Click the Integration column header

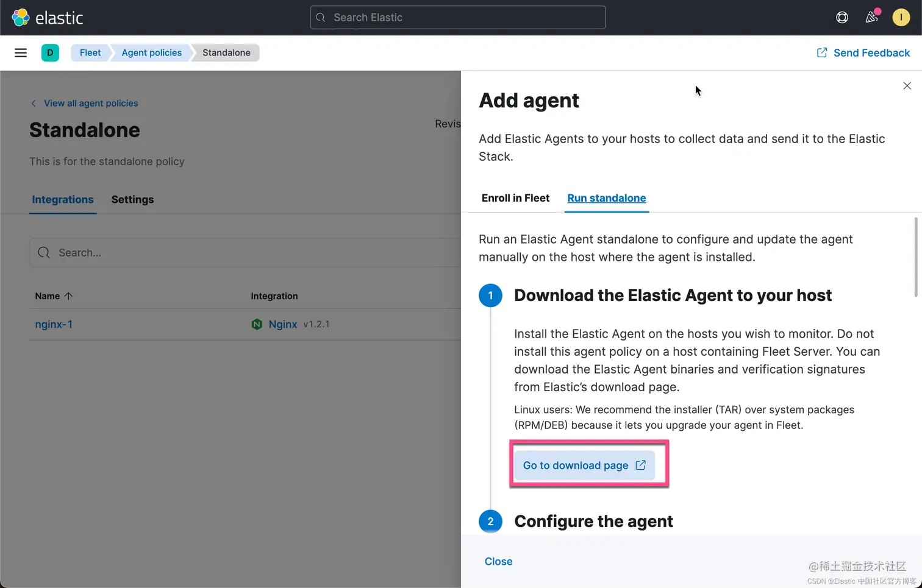274,296
